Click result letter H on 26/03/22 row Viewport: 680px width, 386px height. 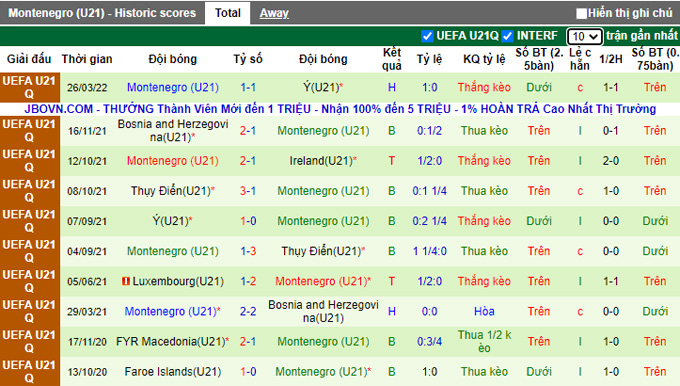[392, 88]
